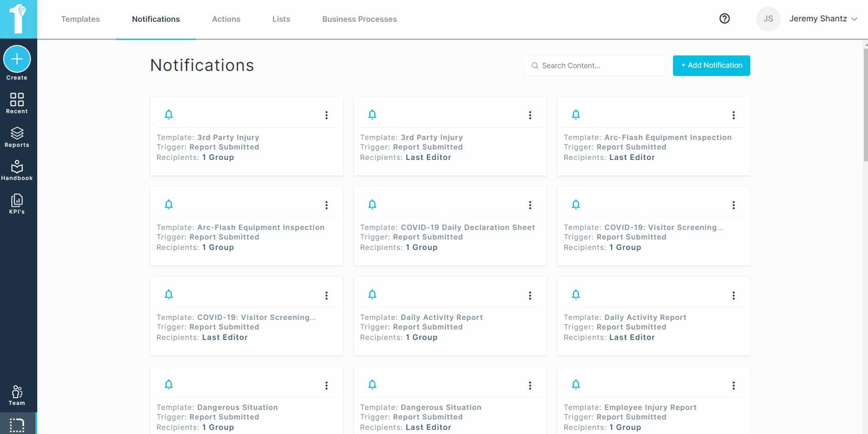The image size is (868, 434).
Task: Open options menu on Daily Activity Report Last Editor card
Action: coord(733,296)
